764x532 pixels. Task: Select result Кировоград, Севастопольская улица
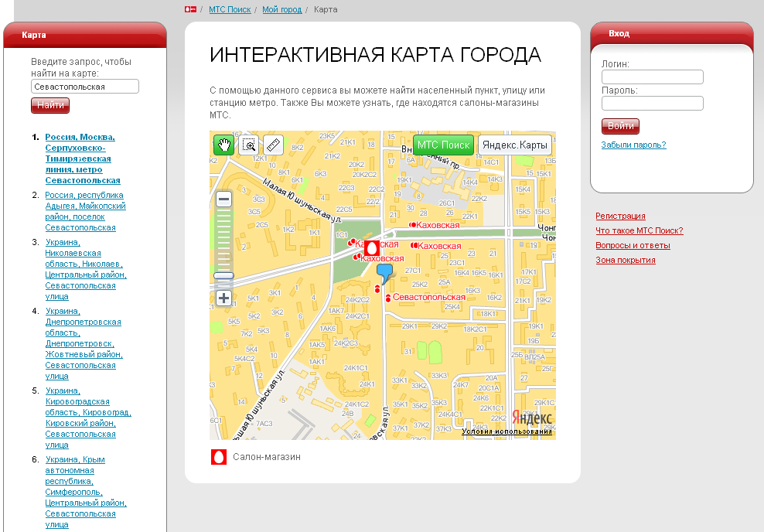point(88,418)
